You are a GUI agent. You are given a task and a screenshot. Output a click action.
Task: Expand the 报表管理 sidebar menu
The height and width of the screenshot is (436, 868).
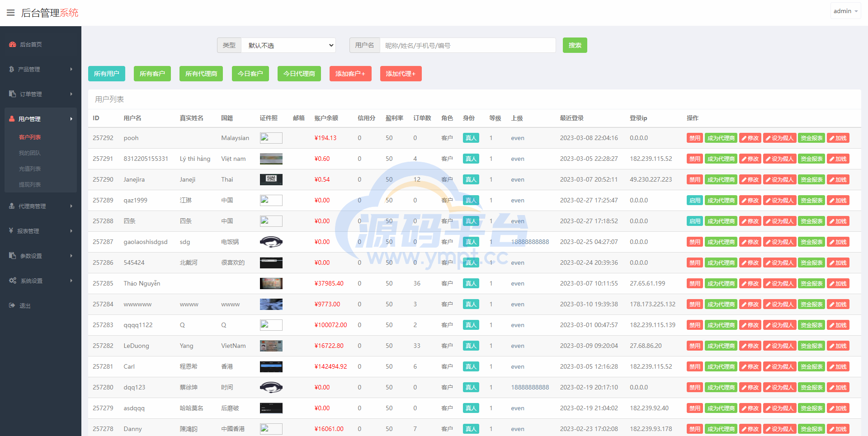tap(41, 231)
